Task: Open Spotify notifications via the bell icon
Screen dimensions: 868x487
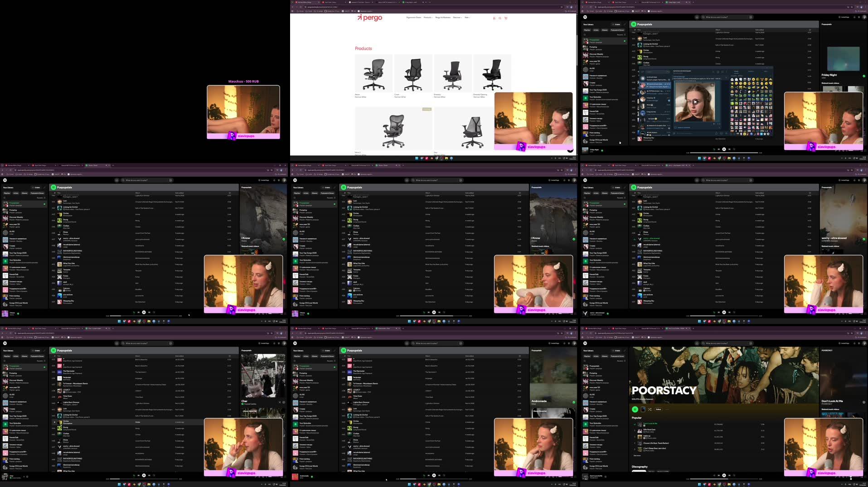Action: [x=855, y=18]
